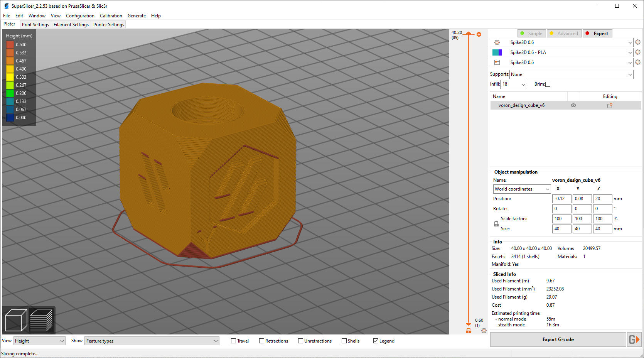This screenshot has width=644, height=358.
Task: Open the Help menu
Action: (x=156, y=16)
